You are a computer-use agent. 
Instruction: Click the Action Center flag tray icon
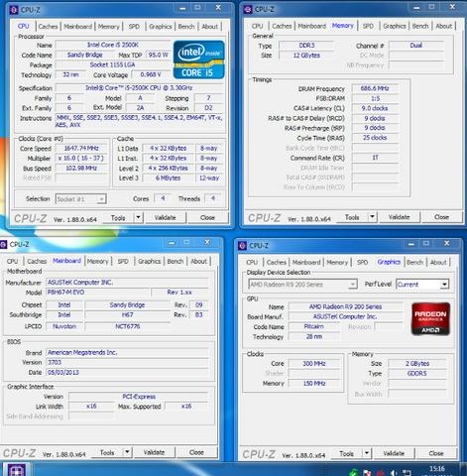coord(367,473)
